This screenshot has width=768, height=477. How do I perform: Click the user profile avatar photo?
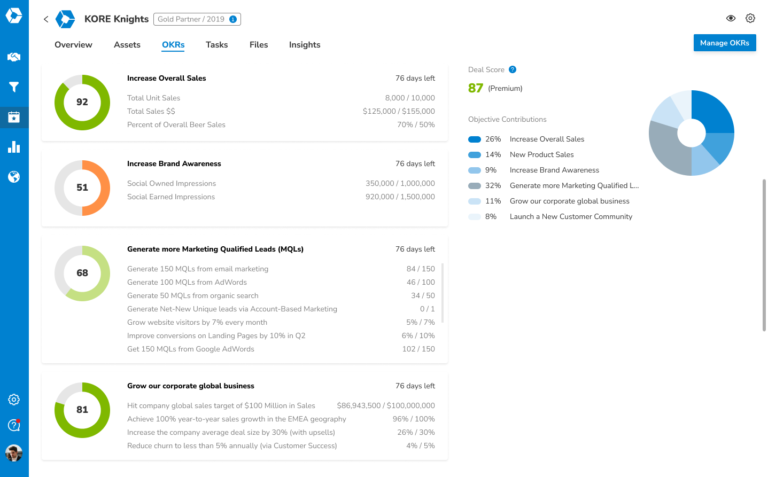[x=14, y=453]
